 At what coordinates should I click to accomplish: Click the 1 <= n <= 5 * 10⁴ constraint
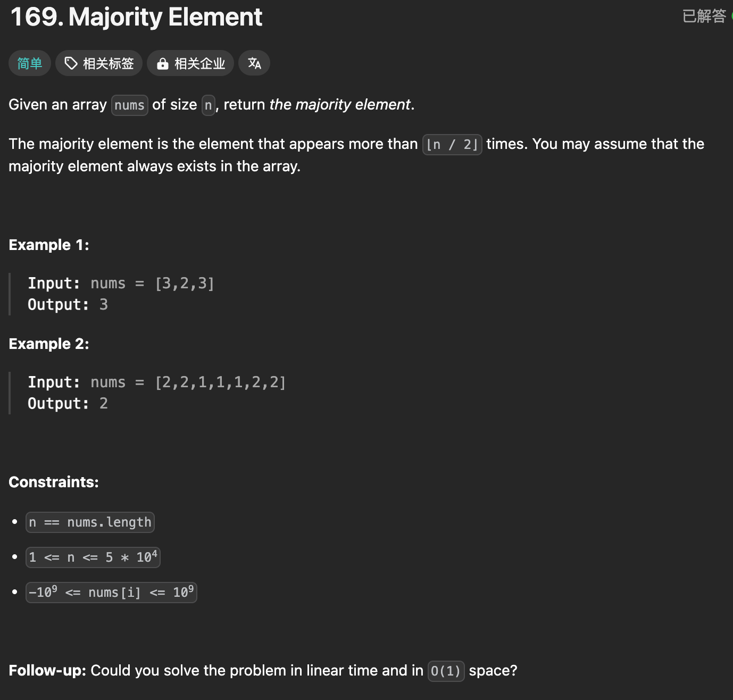pos(93,557)
